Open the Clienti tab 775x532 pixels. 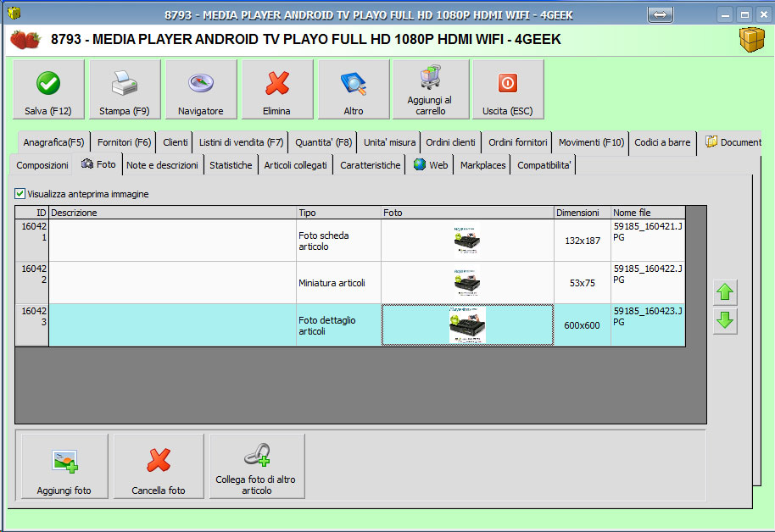pos(176,143)
